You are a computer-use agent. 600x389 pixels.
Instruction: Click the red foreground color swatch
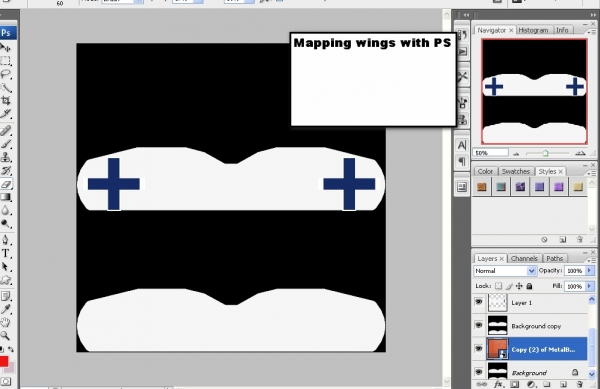(3, 361)
